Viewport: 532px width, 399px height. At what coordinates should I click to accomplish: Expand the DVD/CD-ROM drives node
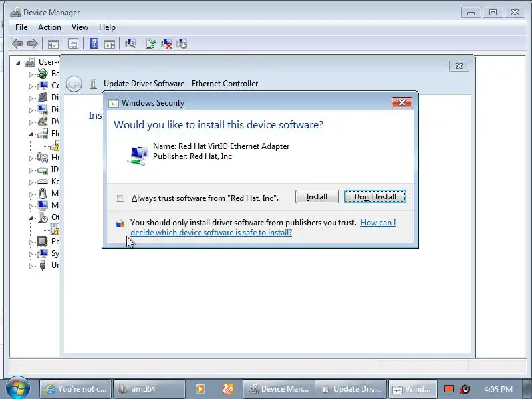click(31, 122)
